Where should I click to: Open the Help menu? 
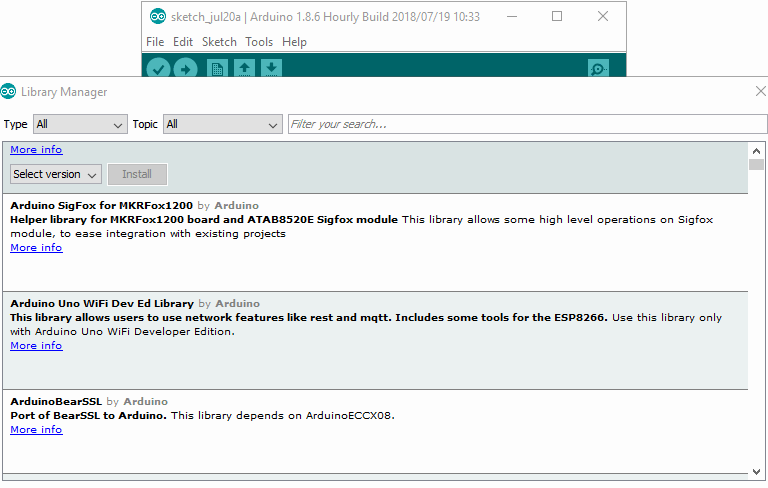pos(294,42)
